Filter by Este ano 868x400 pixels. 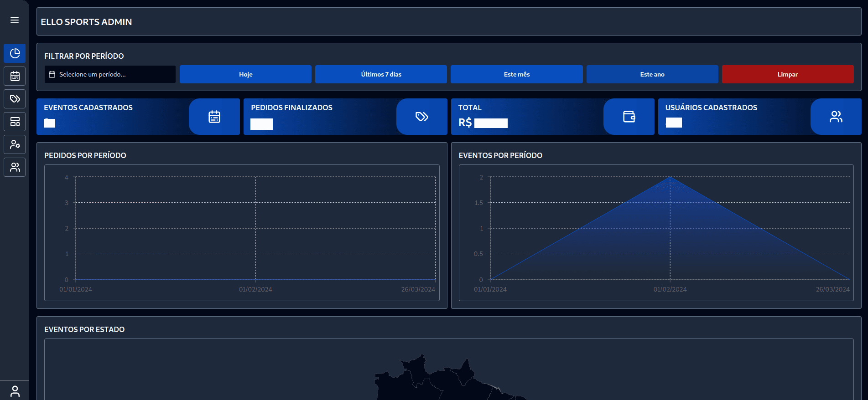[x=652, y=74]
